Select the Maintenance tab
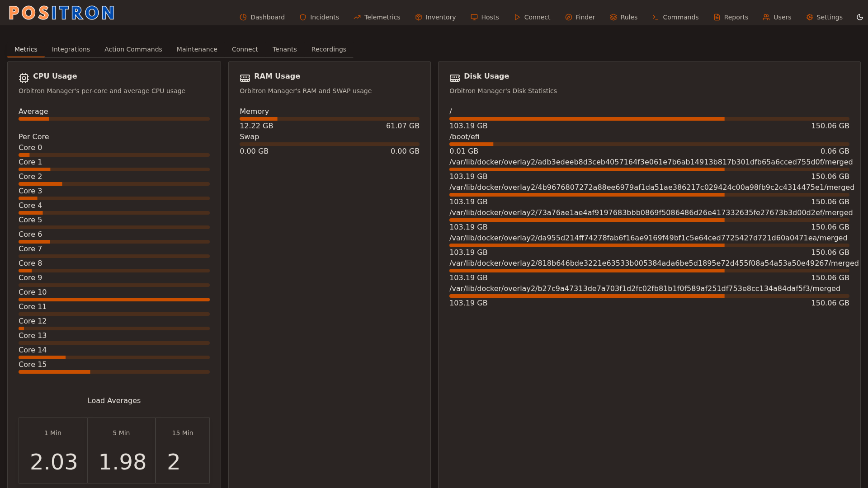 197,49
